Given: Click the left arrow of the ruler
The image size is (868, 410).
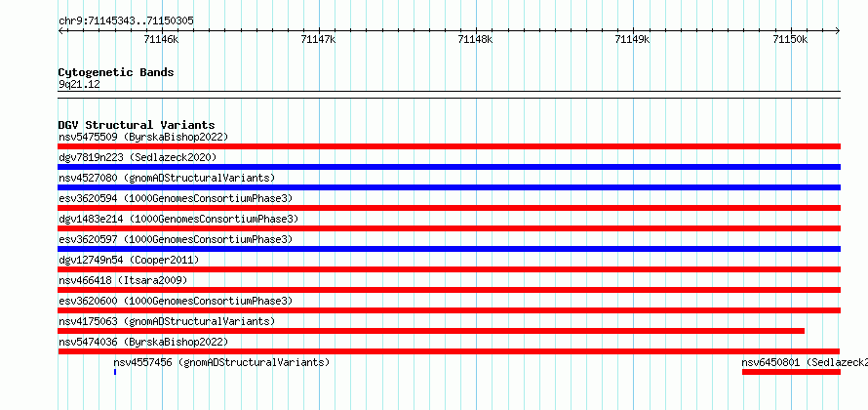Looking at the screenshot, I should pyautogui.click(x=60, y=31).
